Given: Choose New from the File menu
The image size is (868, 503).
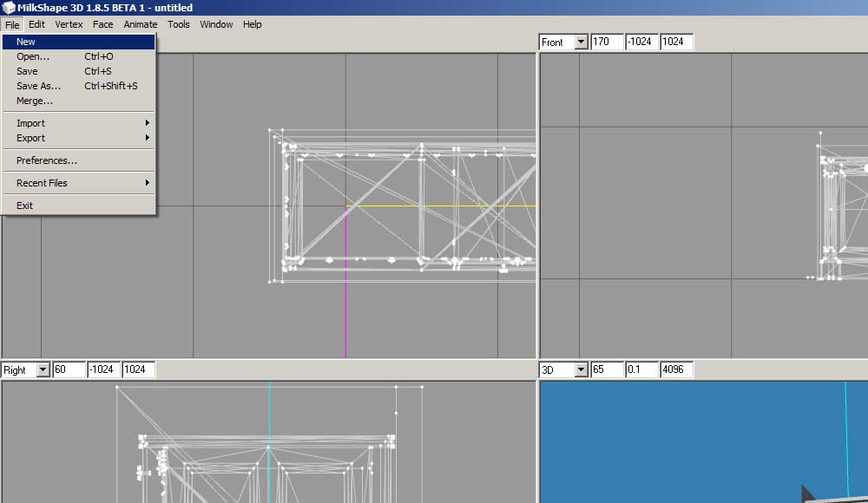Looking at the screenshot, I should point(26,42).
